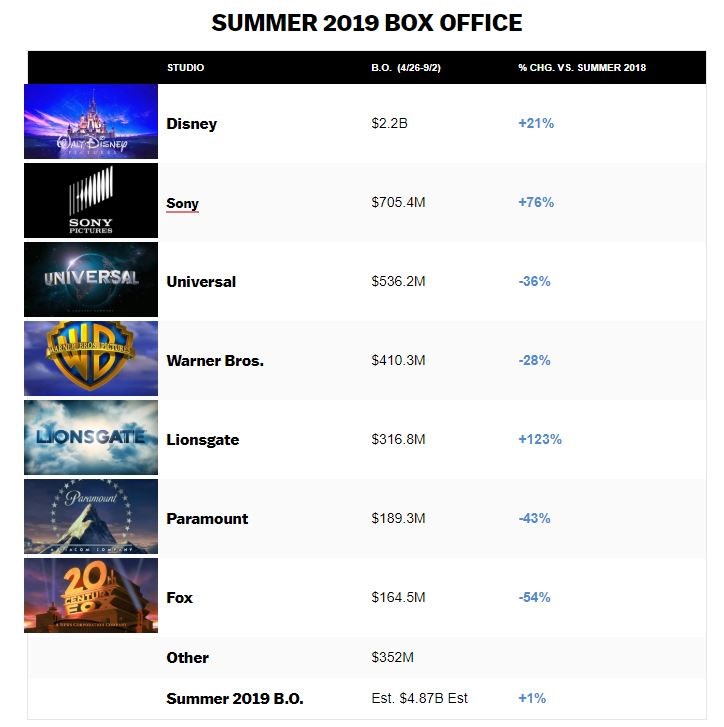Screen dimensions: 724x727
Task: Select the Sony studio name text
Action: point(182,203)
